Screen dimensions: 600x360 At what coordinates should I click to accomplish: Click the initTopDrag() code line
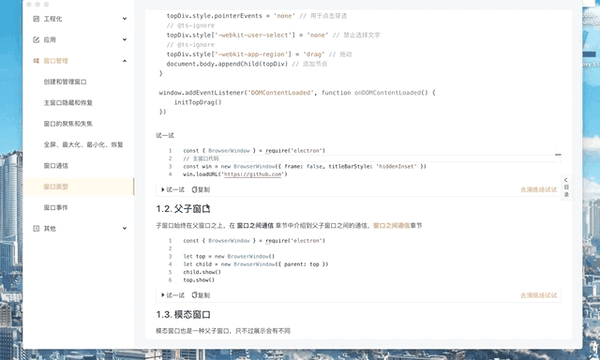coord(198,102)
